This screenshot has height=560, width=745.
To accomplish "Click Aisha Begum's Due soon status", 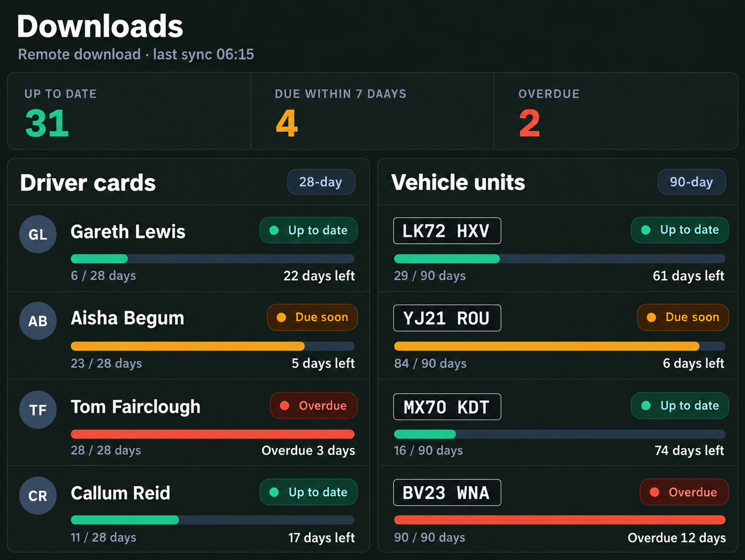I will tap(312, 317).
